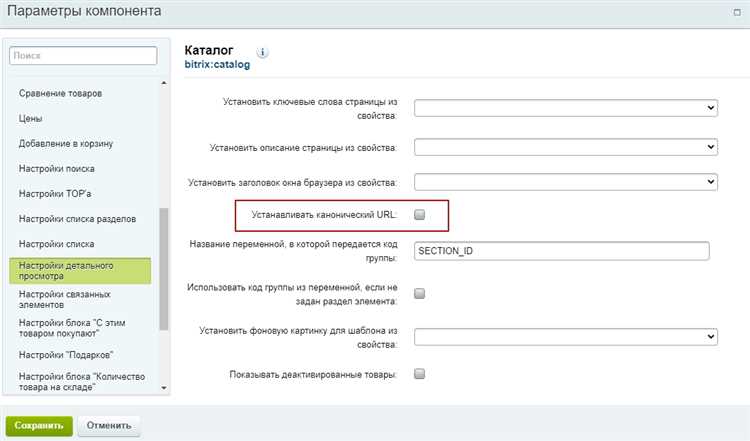Open фоновую картинку для шаблона dropdown
Screen dimensions: 750x441
pyautogui.click(x=566, y=337)
